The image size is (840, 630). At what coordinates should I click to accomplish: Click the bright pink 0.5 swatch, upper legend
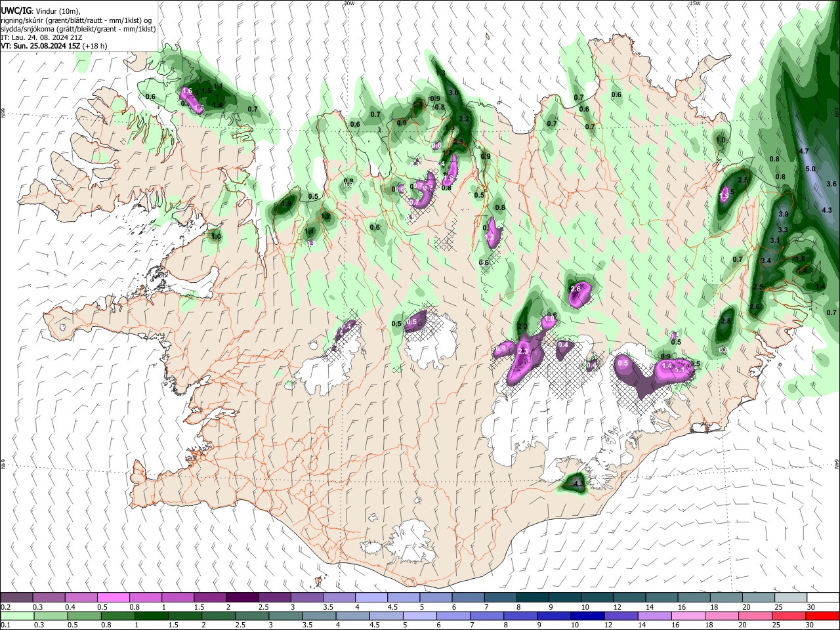pos(114,597)
